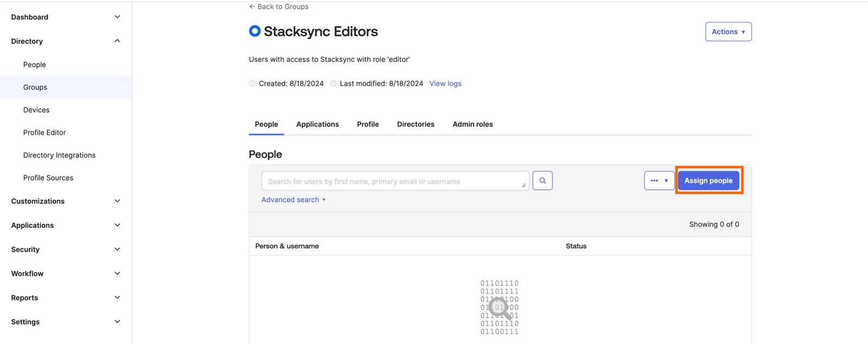Open Profile Editor in the sidebar

[x=44, y=132]
